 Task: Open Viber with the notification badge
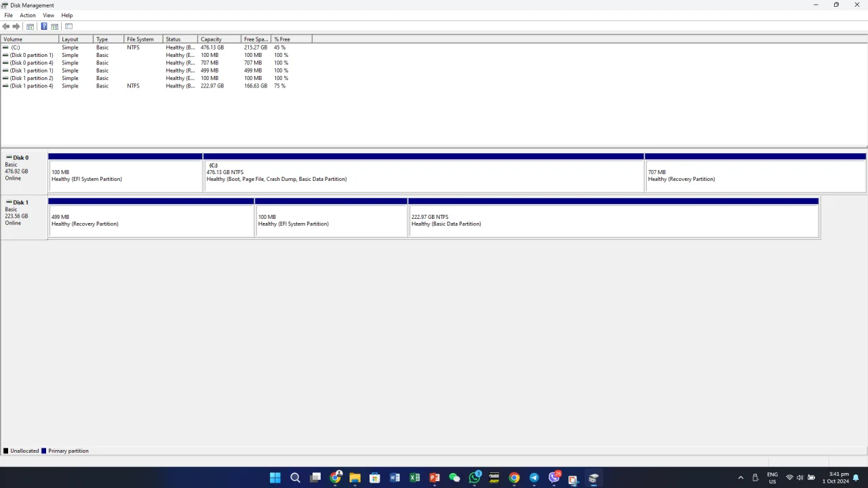pyautogui.click(x=554, y=478)
